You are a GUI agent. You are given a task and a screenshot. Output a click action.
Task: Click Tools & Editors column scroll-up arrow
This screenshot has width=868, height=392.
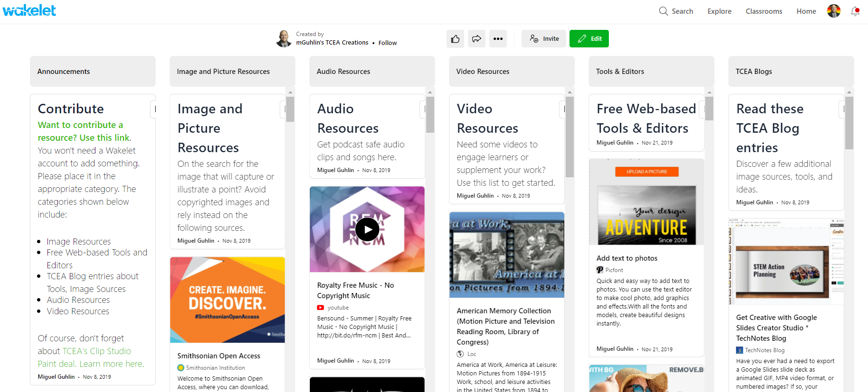coord(709,92)
